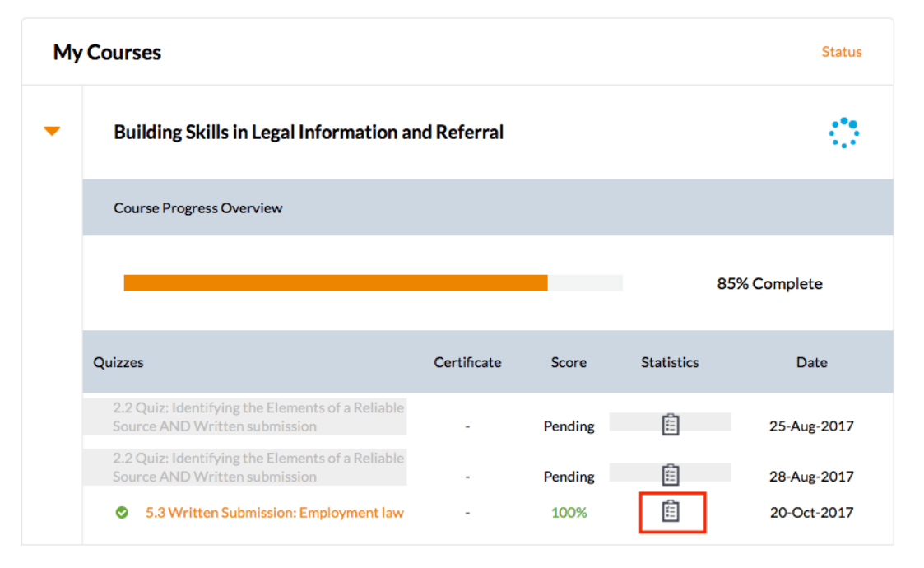Viewport: 924px width, 568px height.
Task: Click the Statistics column header
Action: pos(670,362)
